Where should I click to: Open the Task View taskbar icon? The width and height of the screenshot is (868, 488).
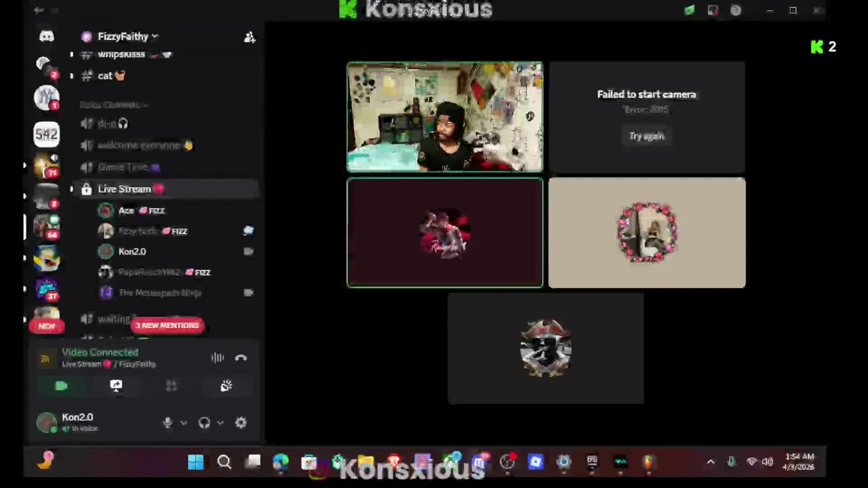[x=252, y=462]
